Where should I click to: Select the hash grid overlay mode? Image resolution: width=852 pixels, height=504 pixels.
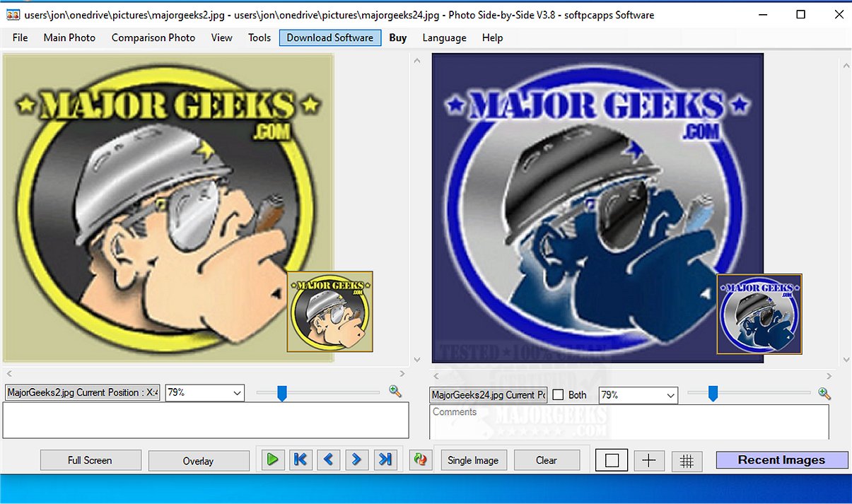687,460
